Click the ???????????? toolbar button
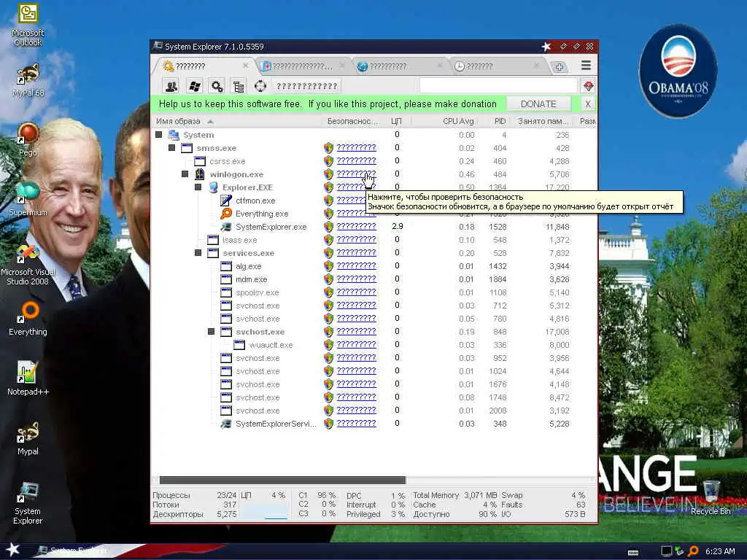747x560 pixels. click(x=306, y=86)
